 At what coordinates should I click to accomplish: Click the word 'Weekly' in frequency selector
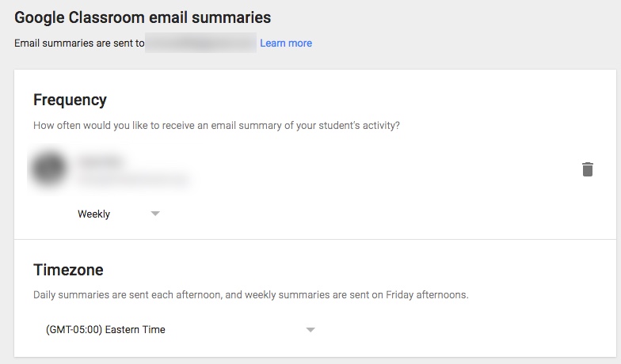[x=93, y=214]
